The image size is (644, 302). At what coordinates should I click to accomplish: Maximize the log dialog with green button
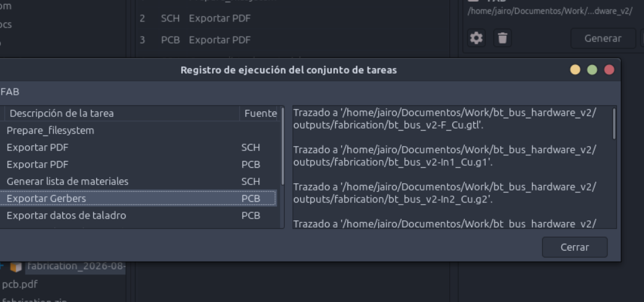coord(592,70)
